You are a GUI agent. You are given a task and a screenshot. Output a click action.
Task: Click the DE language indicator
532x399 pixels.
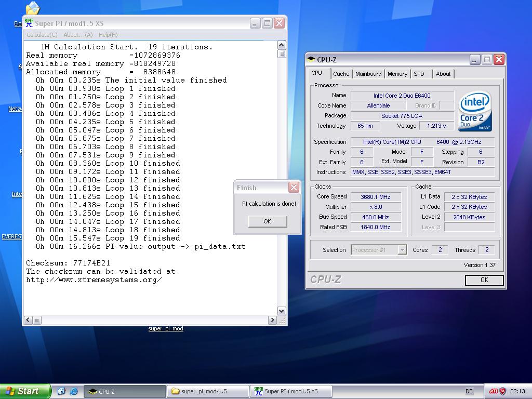469,391
